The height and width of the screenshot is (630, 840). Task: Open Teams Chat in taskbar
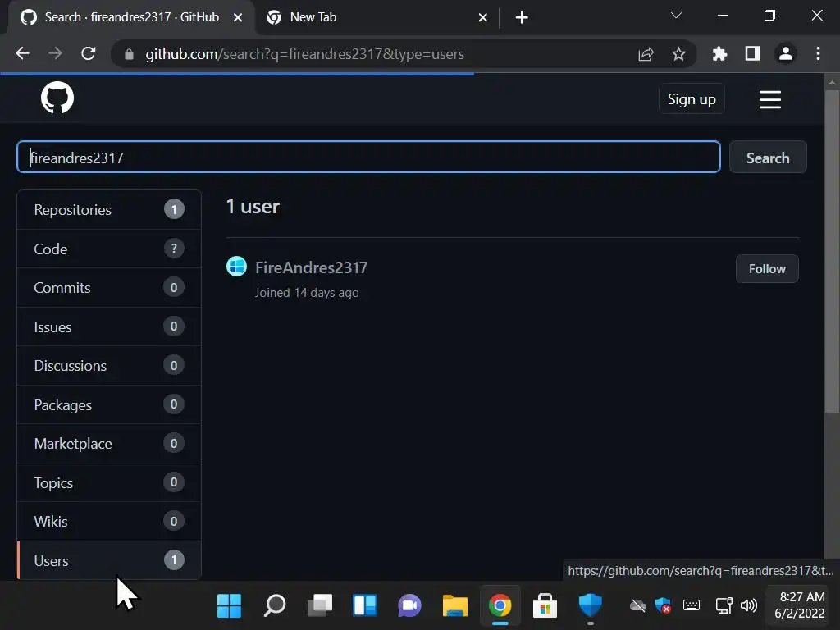point(410,606)
